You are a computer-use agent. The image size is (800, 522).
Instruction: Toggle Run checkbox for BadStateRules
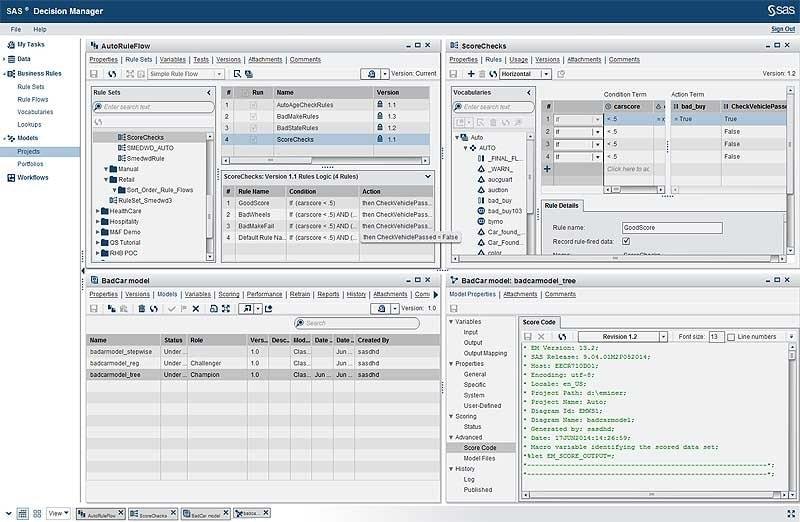point(253,128)
